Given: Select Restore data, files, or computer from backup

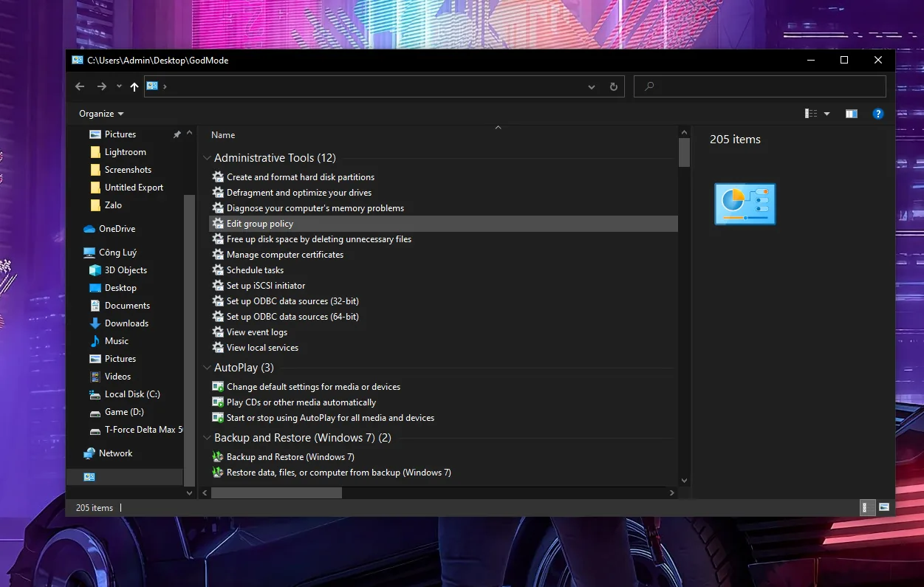Looking at the screenshot, I should click(x=338, y=473).
